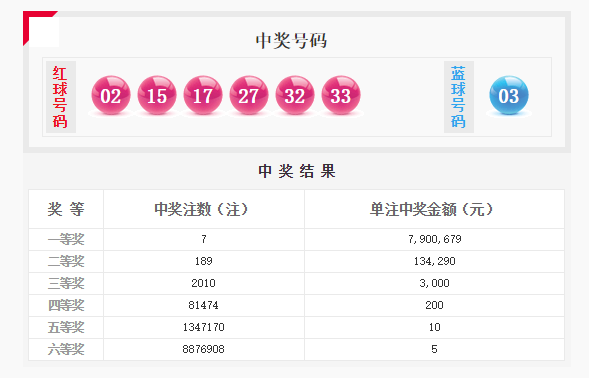Click fourth prize amount 200
The width and height of the screenshot is (589, 378).
point(435,305)
